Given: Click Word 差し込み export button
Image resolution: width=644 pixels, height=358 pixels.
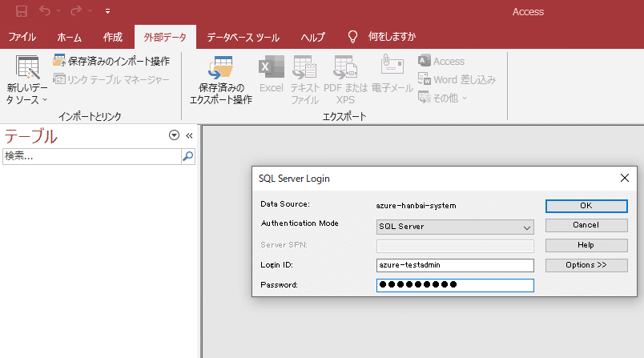Looking at the screenshot, I should [457, 79].
